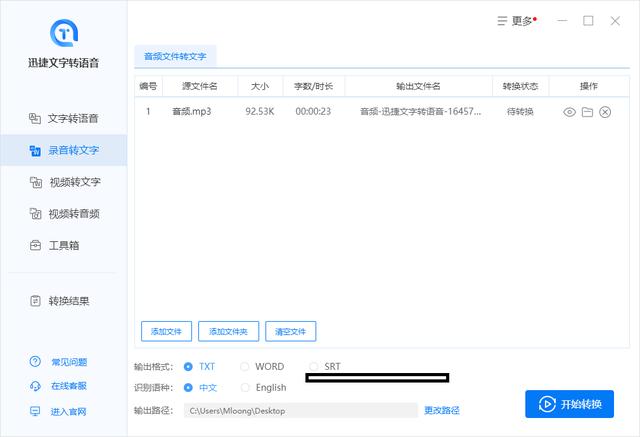
Task: Open the 工具箱 toolbox
Action: tap(64, 246)
